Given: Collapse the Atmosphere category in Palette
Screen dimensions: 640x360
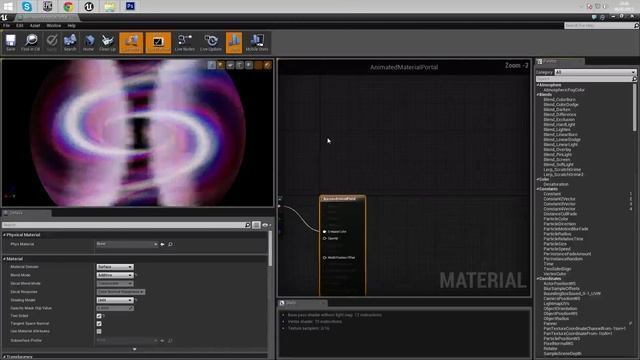Looking at the screenshot, I should click(538, 85).
